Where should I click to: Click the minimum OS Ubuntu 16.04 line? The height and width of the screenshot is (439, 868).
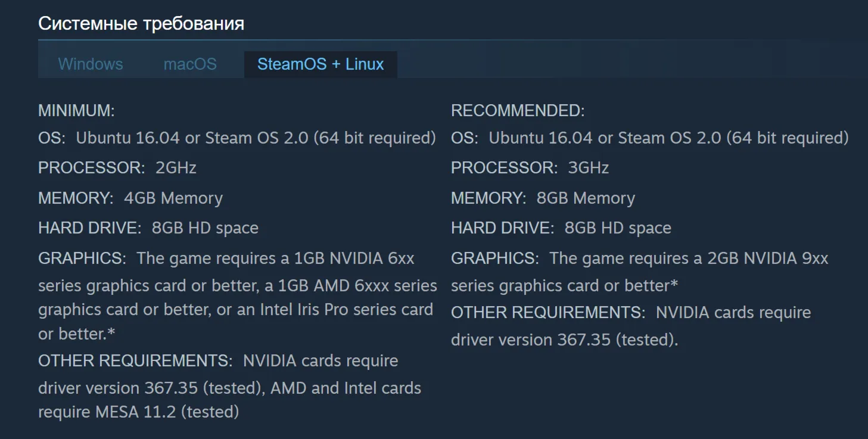tap(237, 138)
